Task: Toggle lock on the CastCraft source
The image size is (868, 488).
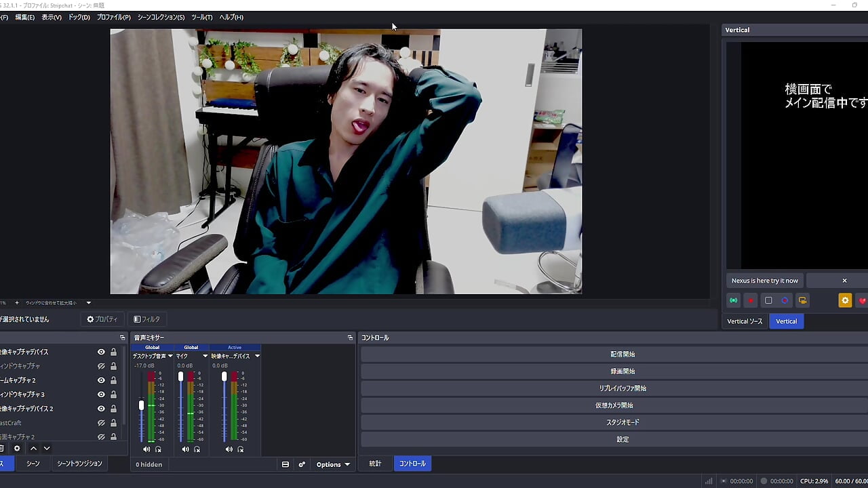Action: tap(113, 423)
